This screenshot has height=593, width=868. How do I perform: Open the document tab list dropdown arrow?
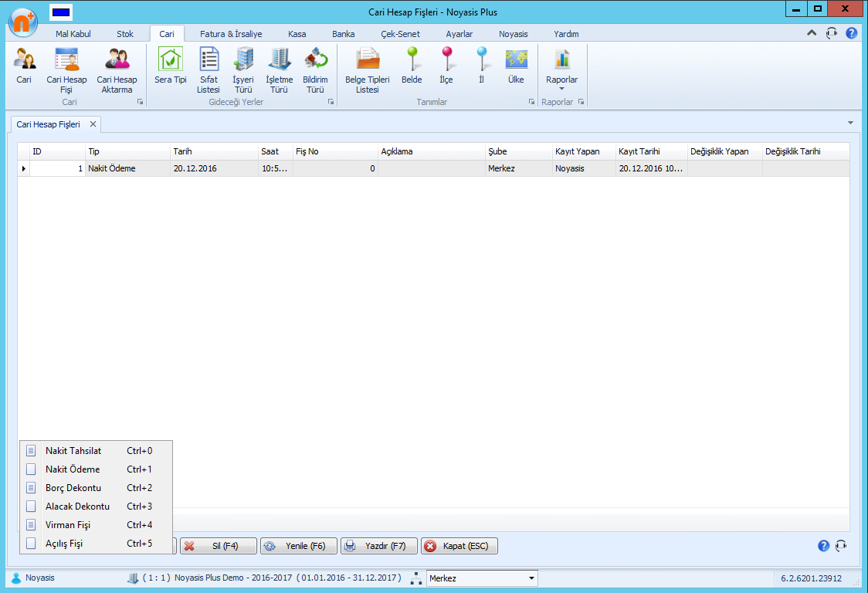(850, 123)
